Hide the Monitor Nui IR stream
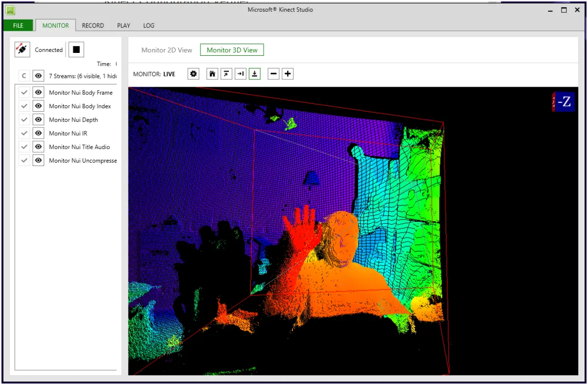The height and width of the screenshot is (385, 588). 38,133
